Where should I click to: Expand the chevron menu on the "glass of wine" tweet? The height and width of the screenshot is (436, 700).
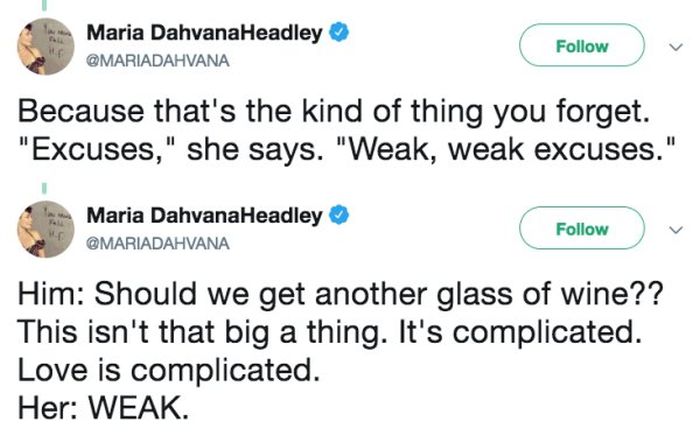[x=676, y=230]
